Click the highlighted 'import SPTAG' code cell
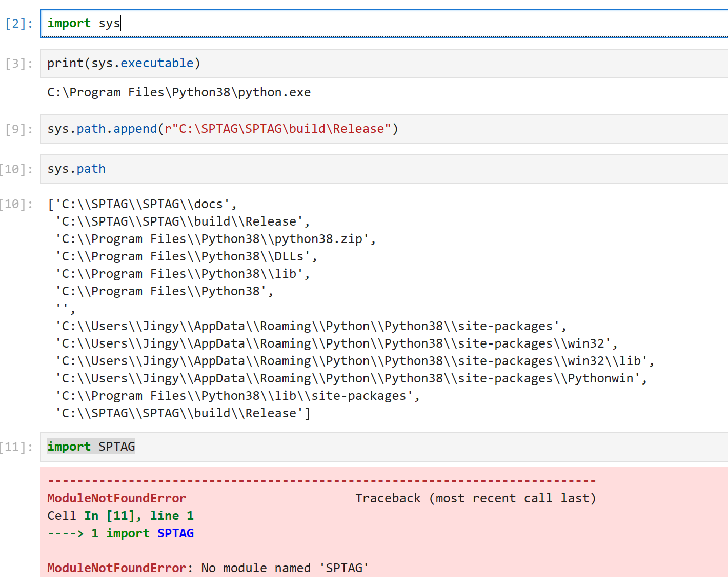The image size is (728, 586). (91, 446)
